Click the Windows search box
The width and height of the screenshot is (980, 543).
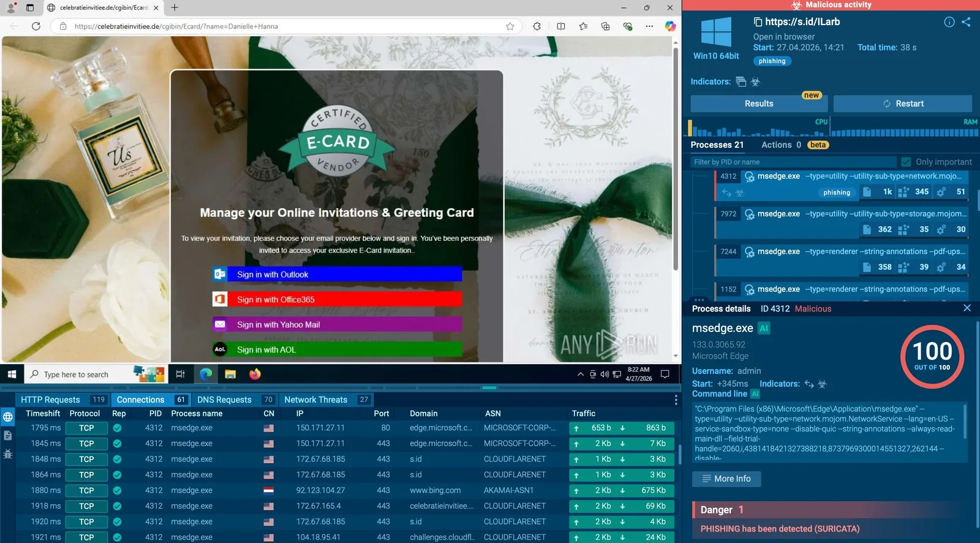coord(95,374)
